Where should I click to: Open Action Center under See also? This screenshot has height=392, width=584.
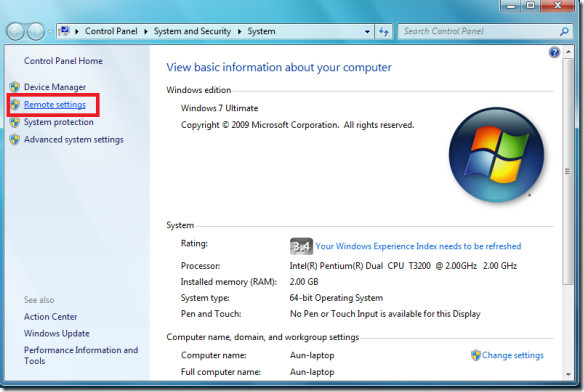click(50, 317)
